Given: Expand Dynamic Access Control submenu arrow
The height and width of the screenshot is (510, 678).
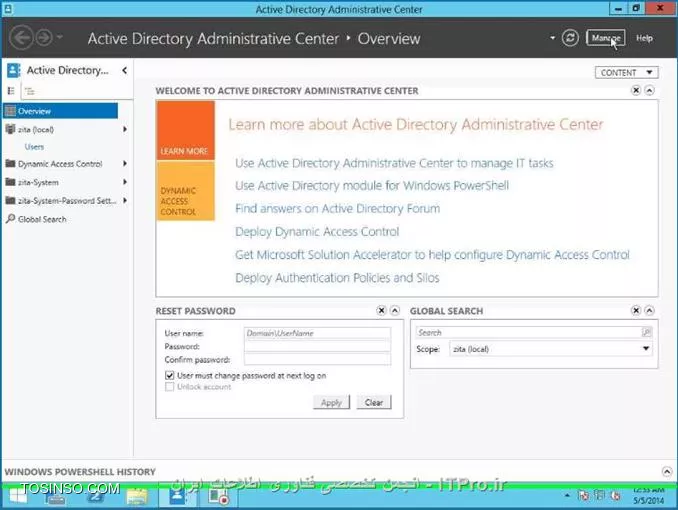Looking at the screenshot, I should [x=125, y=164].
